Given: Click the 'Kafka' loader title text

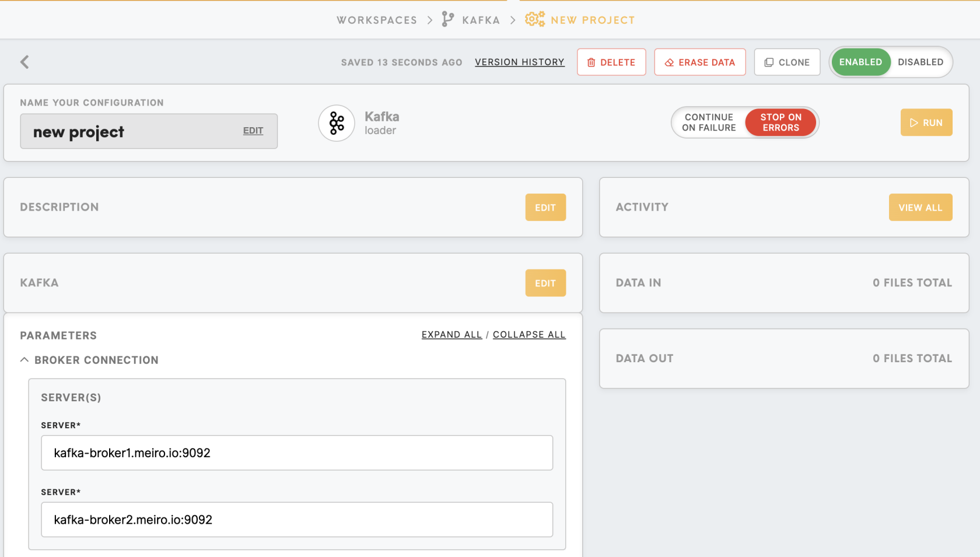Looking at the screenshot, I should tap(382, 117).
